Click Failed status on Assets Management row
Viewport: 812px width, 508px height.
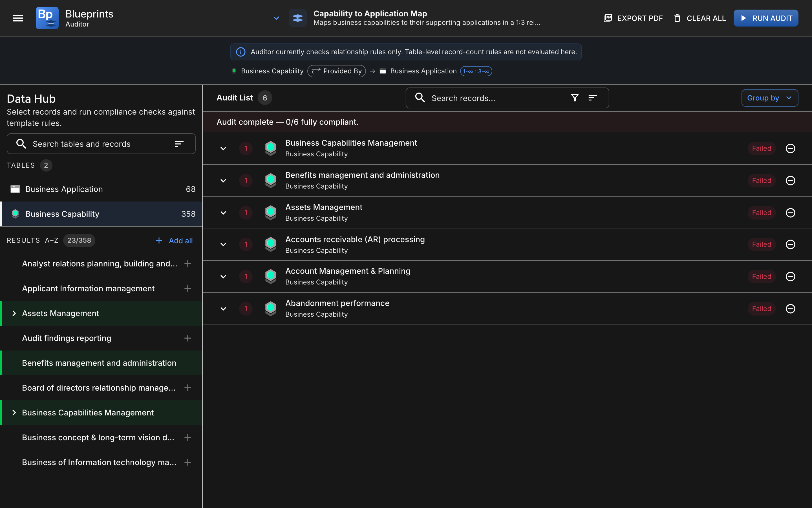point(761,213)
